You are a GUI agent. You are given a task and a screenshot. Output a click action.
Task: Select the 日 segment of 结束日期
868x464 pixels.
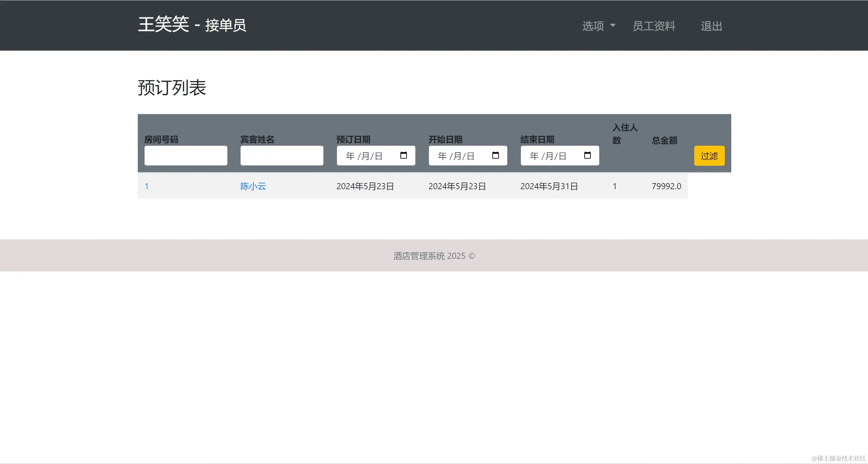point(562,156)
